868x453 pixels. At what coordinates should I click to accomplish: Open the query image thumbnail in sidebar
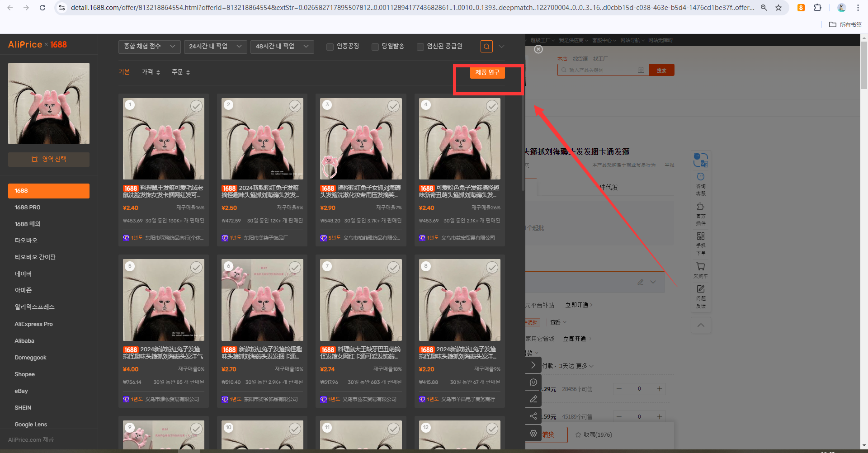49,104
